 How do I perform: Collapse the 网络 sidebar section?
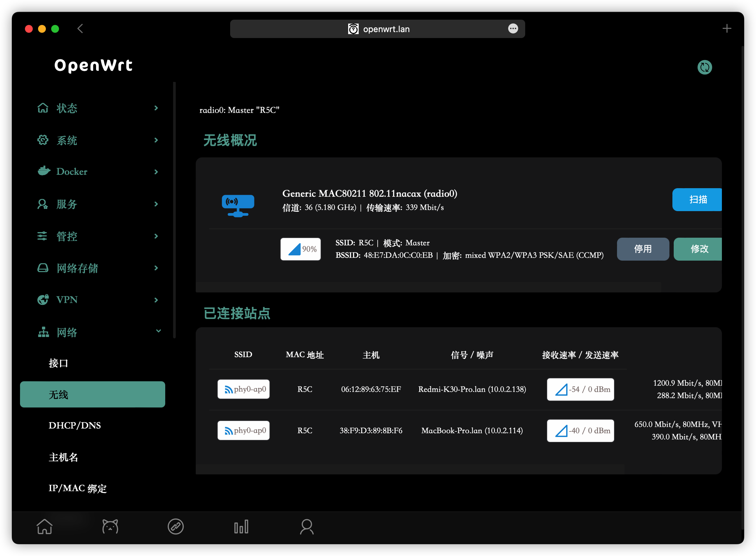click(x=98, y=332)
